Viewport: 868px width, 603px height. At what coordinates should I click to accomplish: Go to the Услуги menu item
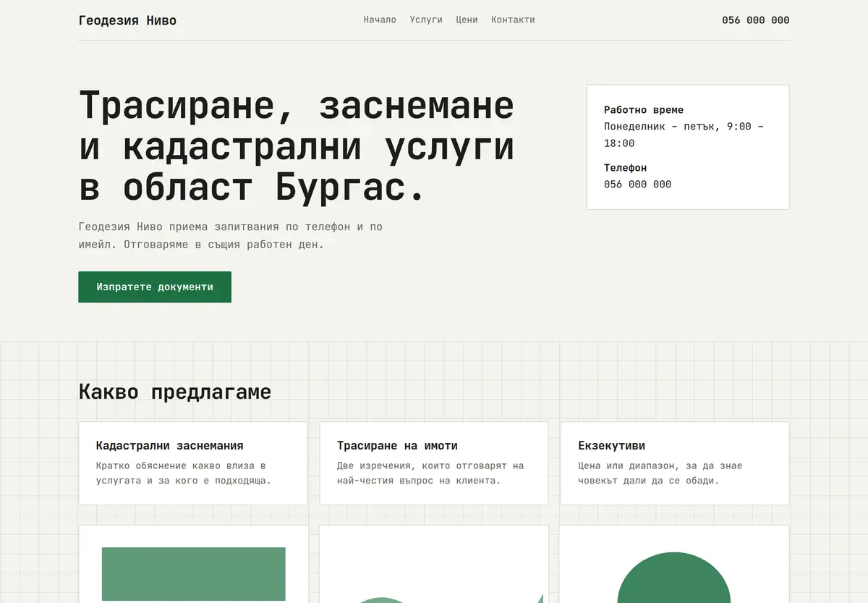426,20
